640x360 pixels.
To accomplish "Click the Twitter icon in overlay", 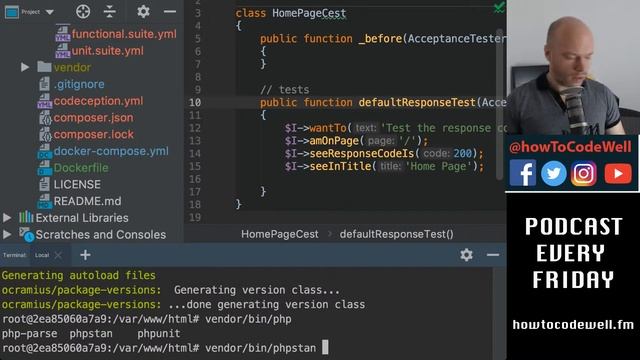I will (x=553, y=173).
